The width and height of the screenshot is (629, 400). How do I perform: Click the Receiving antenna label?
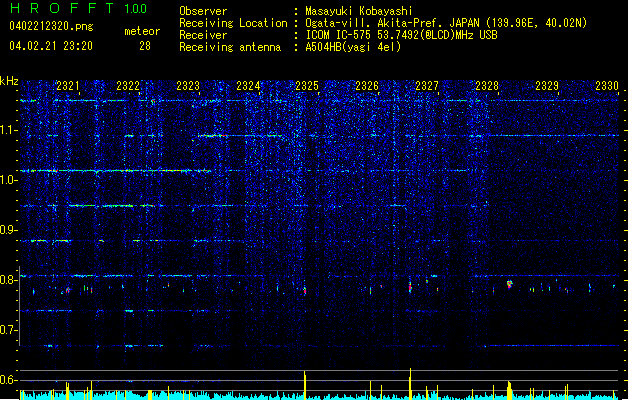(x=230, y=47)
